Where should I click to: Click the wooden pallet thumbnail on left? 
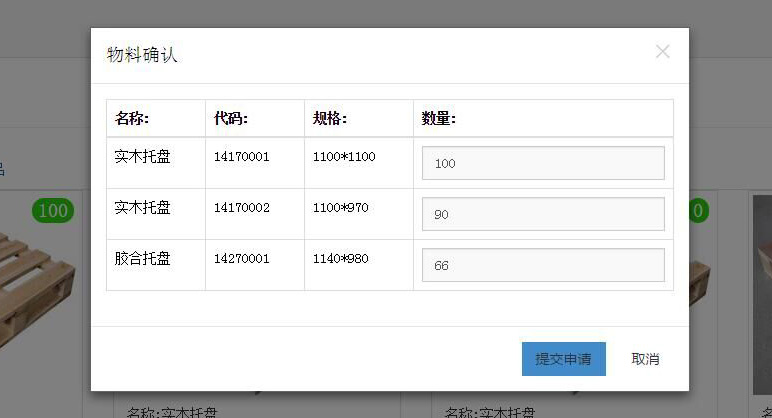[40, 290]
